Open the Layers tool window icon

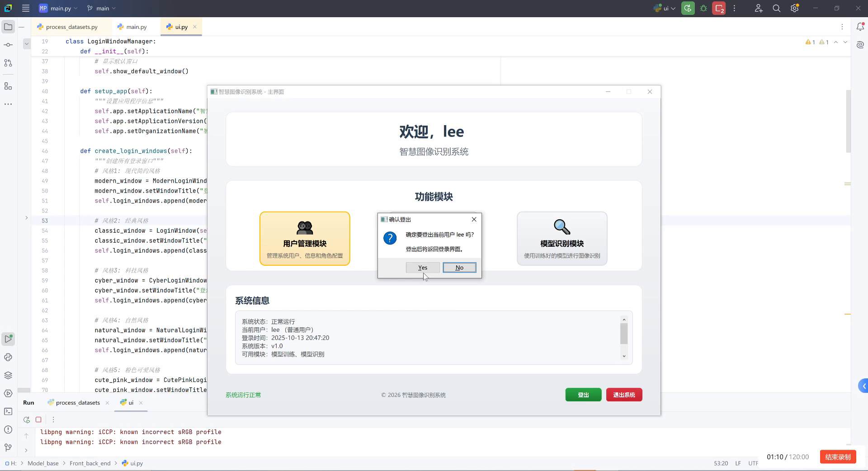click(8, 375)
